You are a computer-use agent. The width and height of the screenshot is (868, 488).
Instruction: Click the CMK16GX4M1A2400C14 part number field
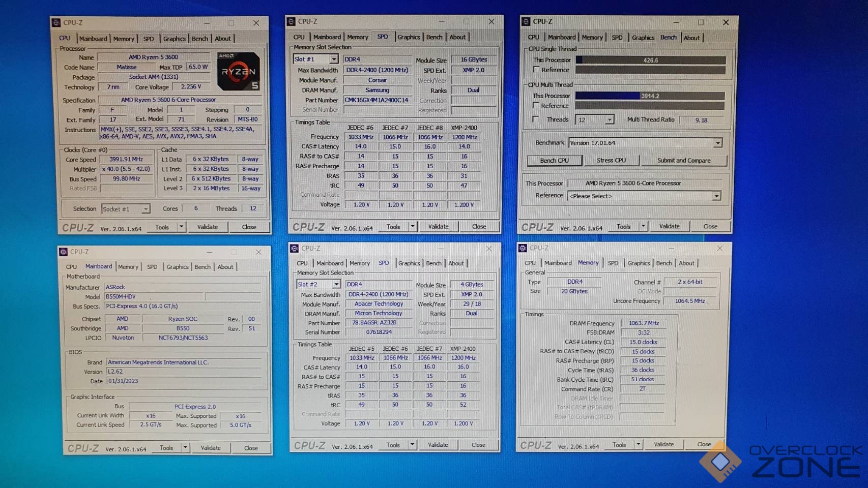(377, 100)
